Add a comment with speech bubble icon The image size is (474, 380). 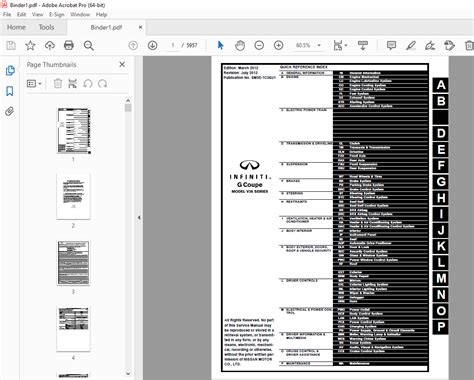pos(391,45)
